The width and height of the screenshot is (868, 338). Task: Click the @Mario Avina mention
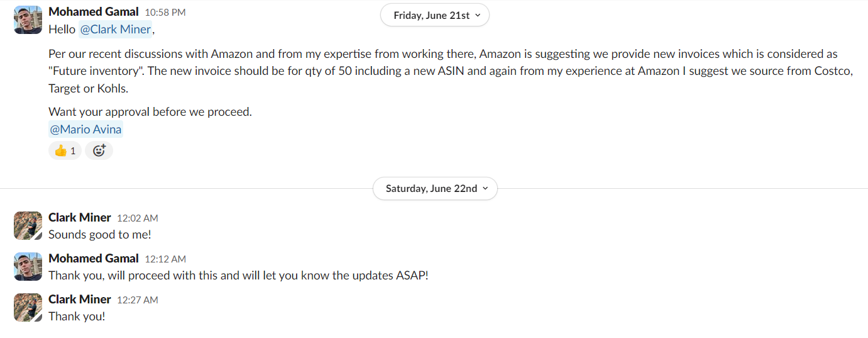(86, 130)
